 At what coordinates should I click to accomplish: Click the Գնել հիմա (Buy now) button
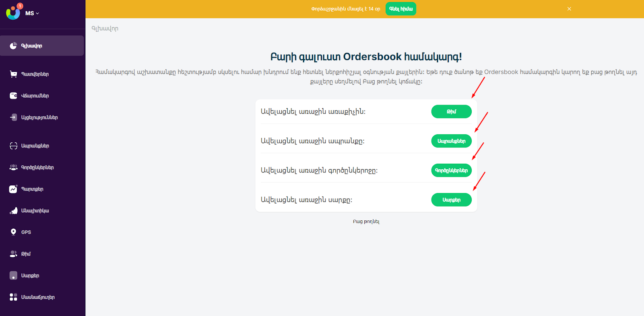click(400, 9)
